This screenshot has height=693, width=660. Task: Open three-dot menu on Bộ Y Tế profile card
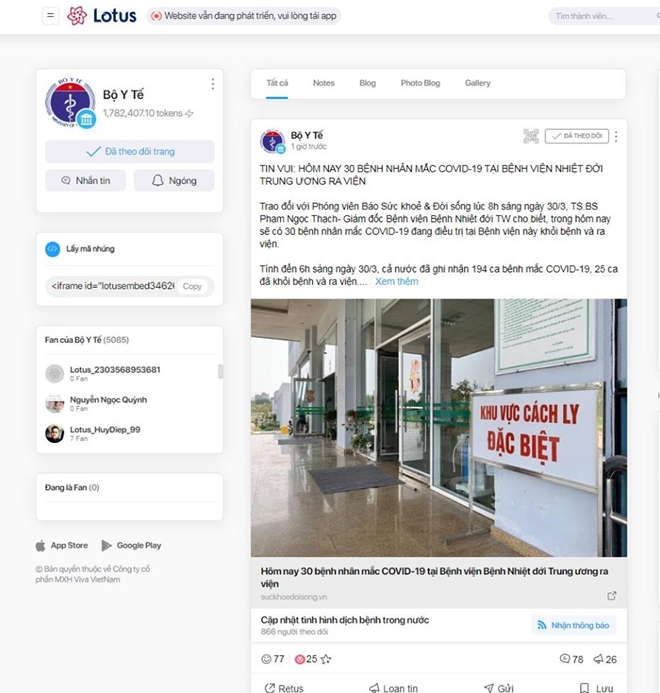pyautogui.click(x=213, y=84)
